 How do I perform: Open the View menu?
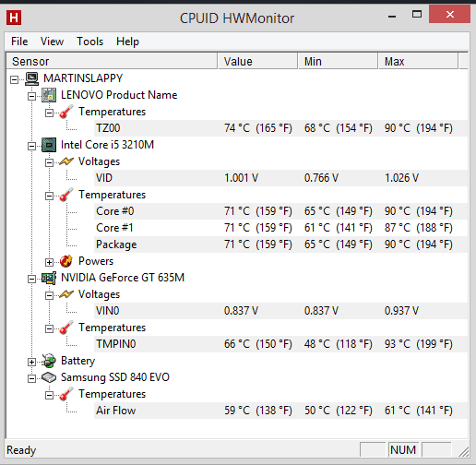[x=52, y=42]
